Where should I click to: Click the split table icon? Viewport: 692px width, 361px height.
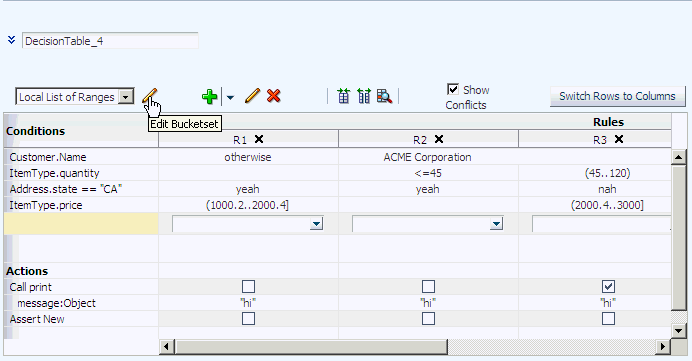pos(364,96)
